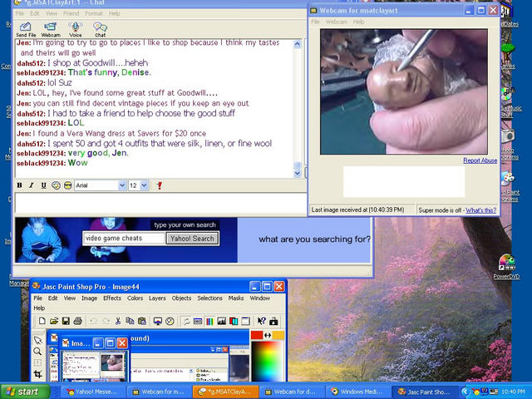Toggle italic text formatting in chat

(32, 185)
